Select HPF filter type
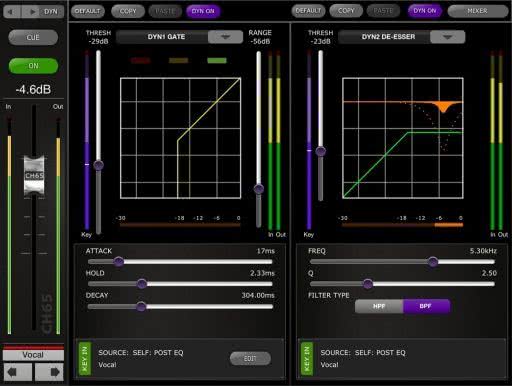The width and height of the screenshot is (512, 386). click(x=379, y=306)
